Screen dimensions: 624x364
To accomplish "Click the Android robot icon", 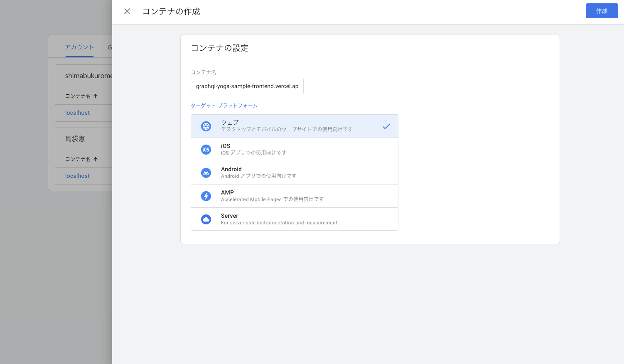I will [206, 173].
